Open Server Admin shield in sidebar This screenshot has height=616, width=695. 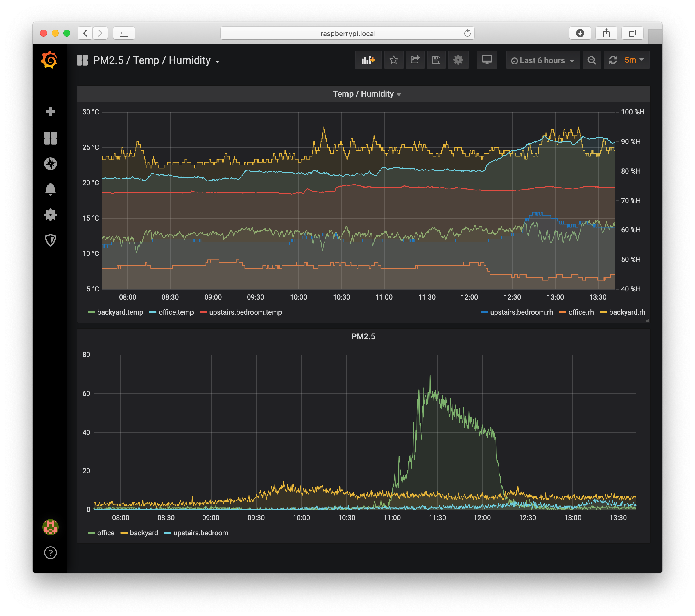tap(50, 240)
